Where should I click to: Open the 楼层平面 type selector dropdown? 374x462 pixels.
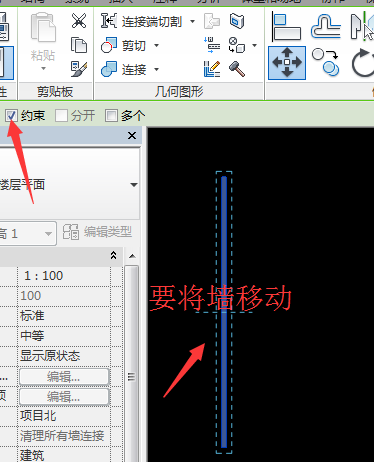(134, 185)
